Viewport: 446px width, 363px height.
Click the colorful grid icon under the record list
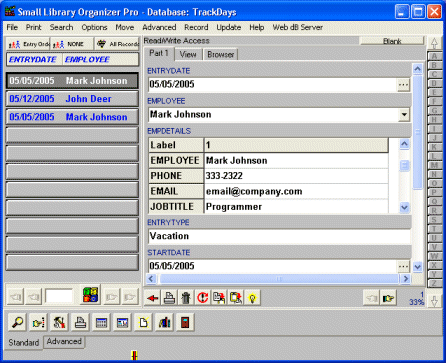91,295
